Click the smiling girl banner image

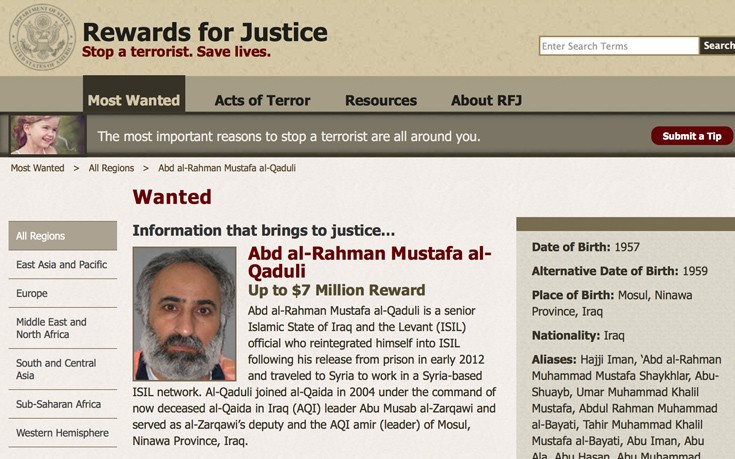click(47, 135)
